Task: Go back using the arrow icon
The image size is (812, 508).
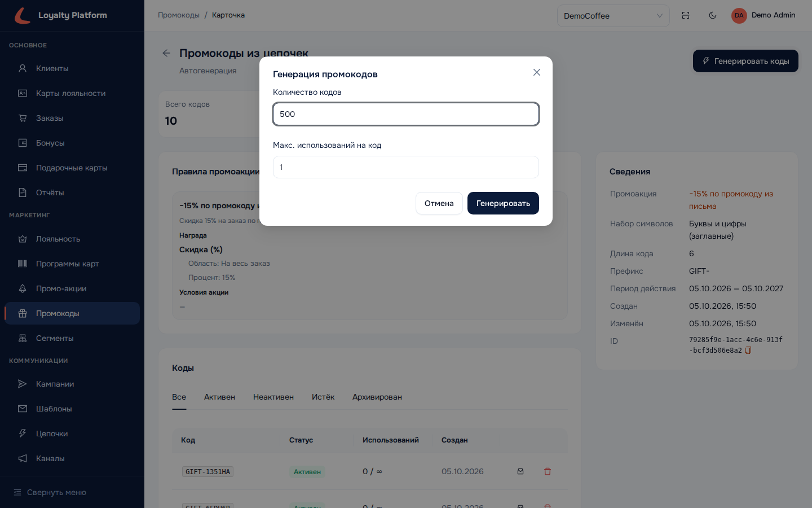Action: (166, 53)
